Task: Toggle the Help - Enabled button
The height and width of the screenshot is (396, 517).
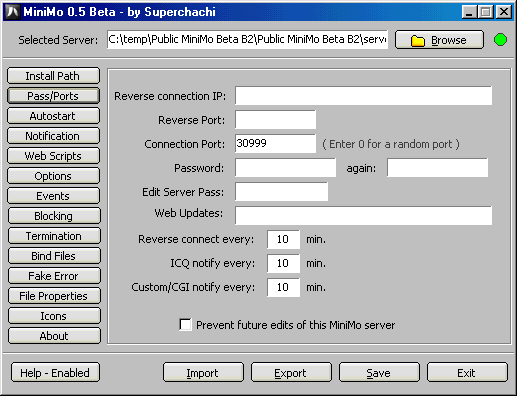Action: (55, 372)
